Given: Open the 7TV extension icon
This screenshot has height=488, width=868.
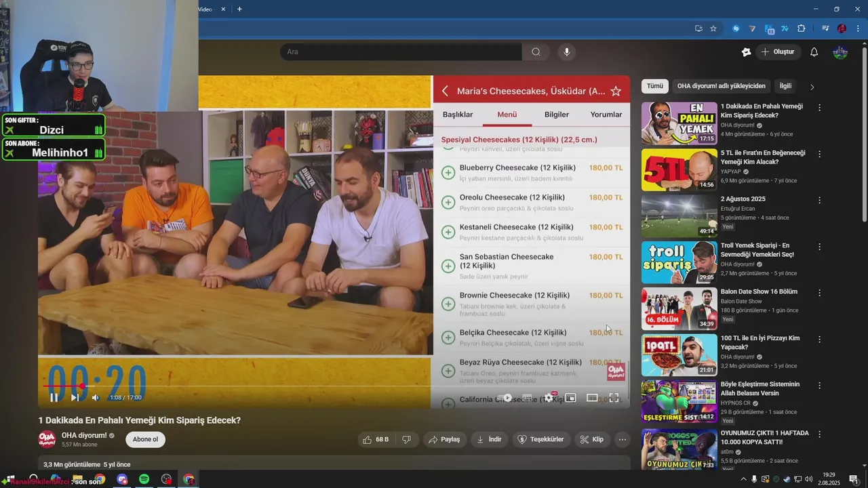Looking at the screenshot, I should 785,28.
